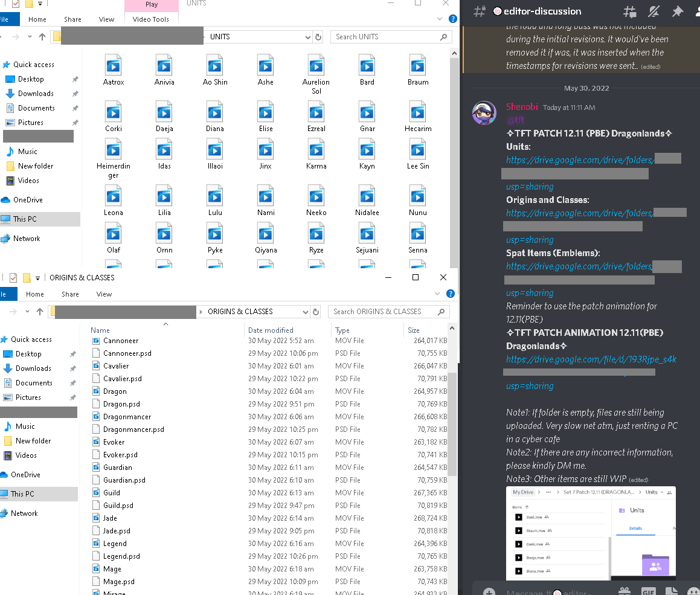Open pinned messages in Discord header
The image size is (700, 595).
tap(677, 11)
